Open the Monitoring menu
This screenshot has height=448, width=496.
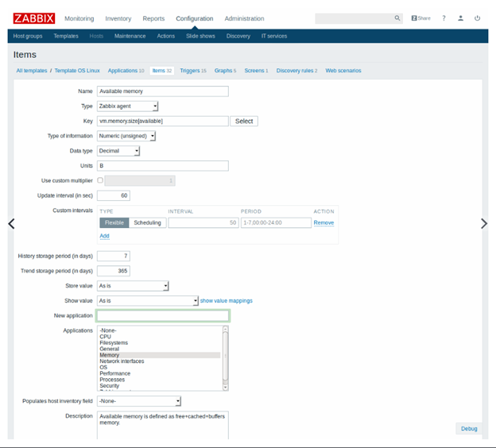pyautogui.click(x=79, y=18)
